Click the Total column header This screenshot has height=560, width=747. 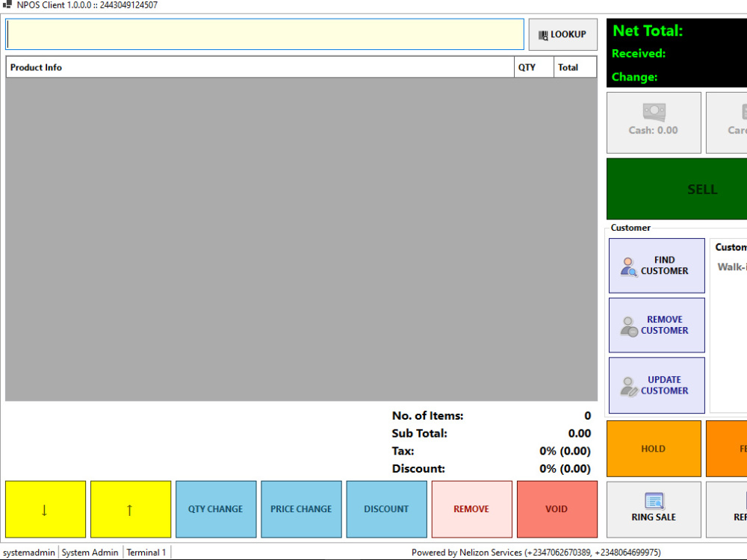point(575,68)
